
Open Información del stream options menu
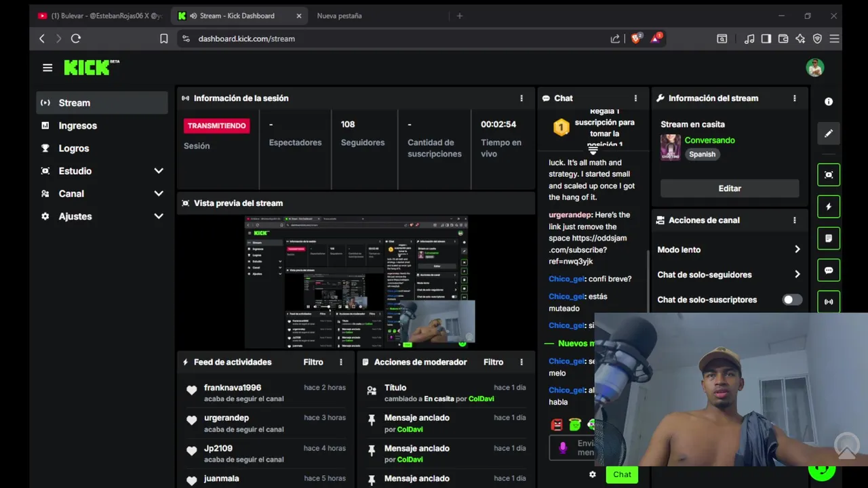(x=795, y=98)
